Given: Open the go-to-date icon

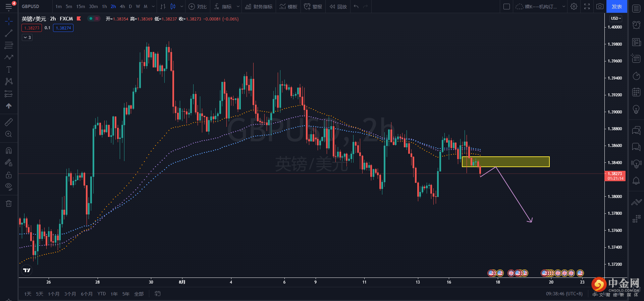Looking at the screenshot, I should [157, 294].
